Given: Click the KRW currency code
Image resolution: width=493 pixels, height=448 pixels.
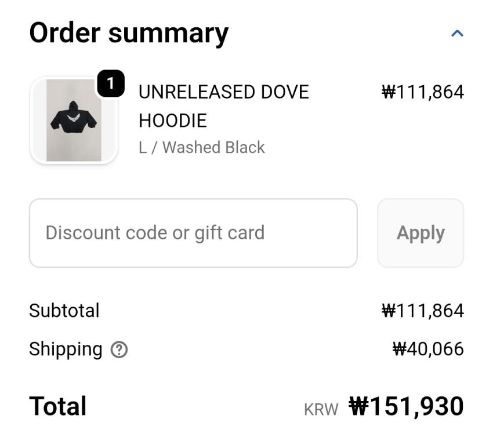Looking at the screenshot, I should pyautogui.click(x=321, y=410).
